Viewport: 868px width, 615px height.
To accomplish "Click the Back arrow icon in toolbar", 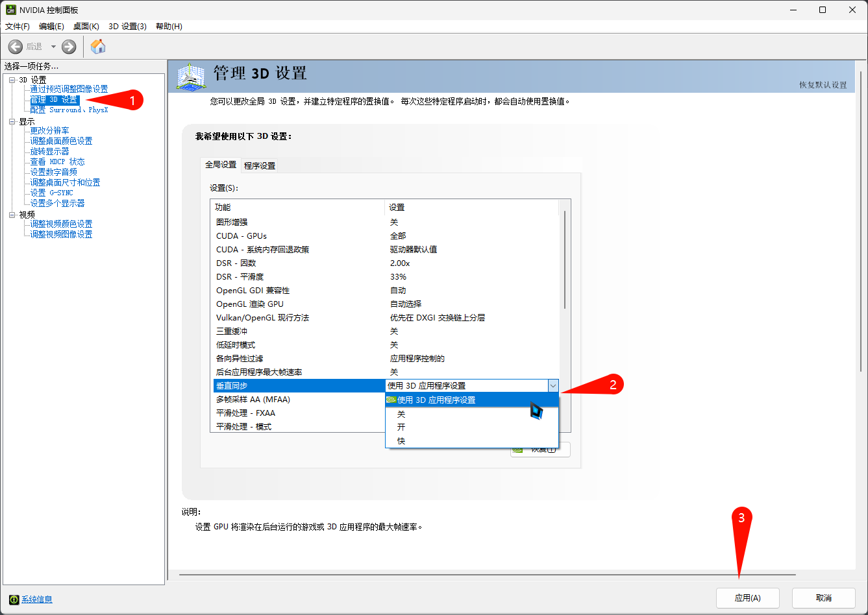I will click(16, 47).
